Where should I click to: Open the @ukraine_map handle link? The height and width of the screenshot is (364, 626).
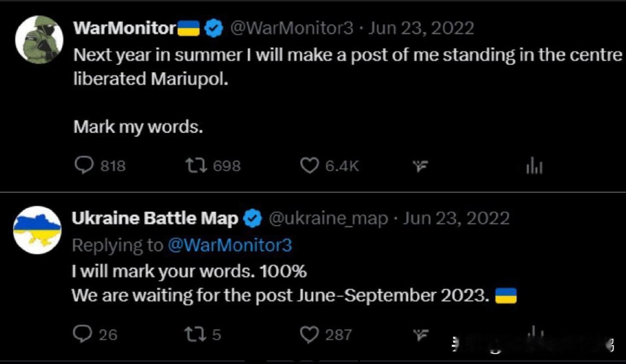[328, 219]
